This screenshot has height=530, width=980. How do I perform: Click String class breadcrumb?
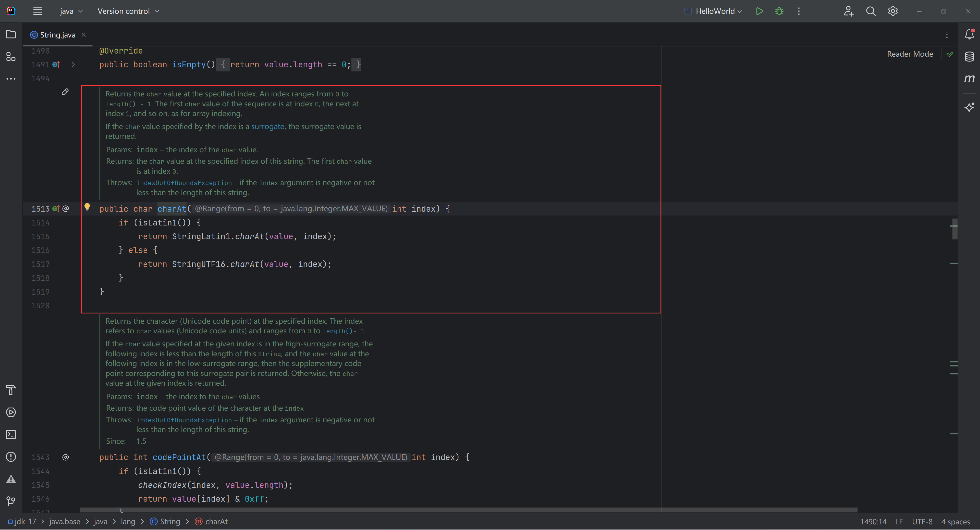point(165,522)
